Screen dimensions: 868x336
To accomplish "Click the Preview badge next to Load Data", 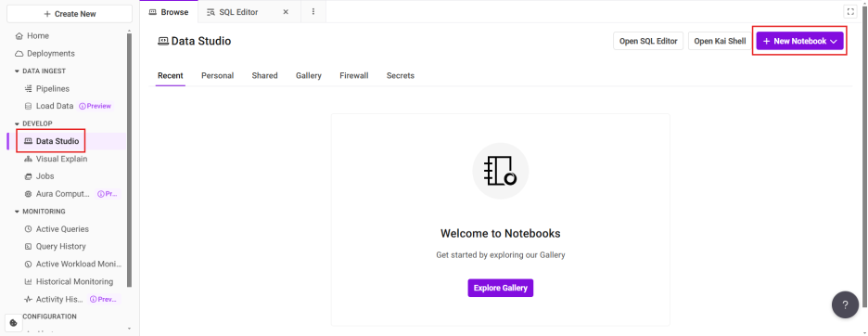I will pos(96,106).
